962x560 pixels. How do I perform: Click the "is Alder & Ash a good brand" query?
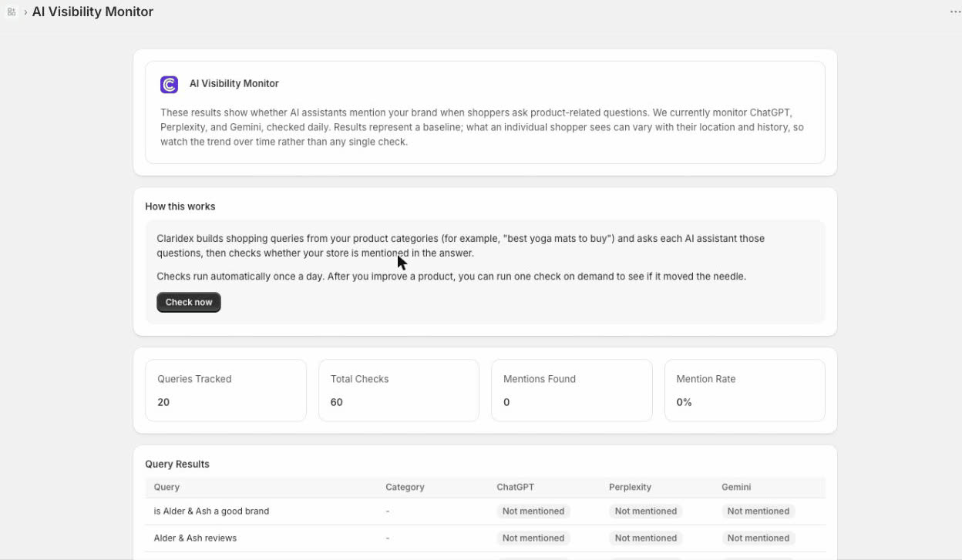[x=211, y=511]
